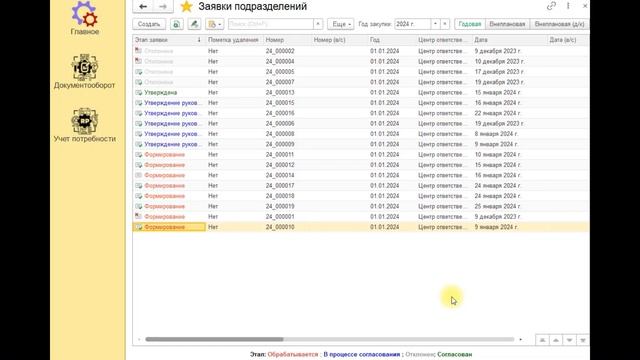Open the Еще menu
640x360 pixels.
(341, 24)
